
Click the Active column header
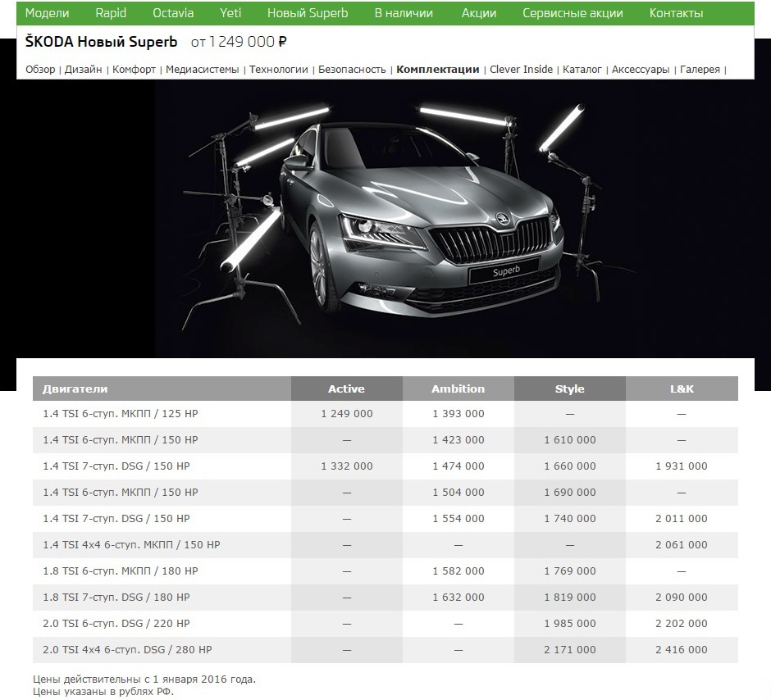click(x=347, y=389)
